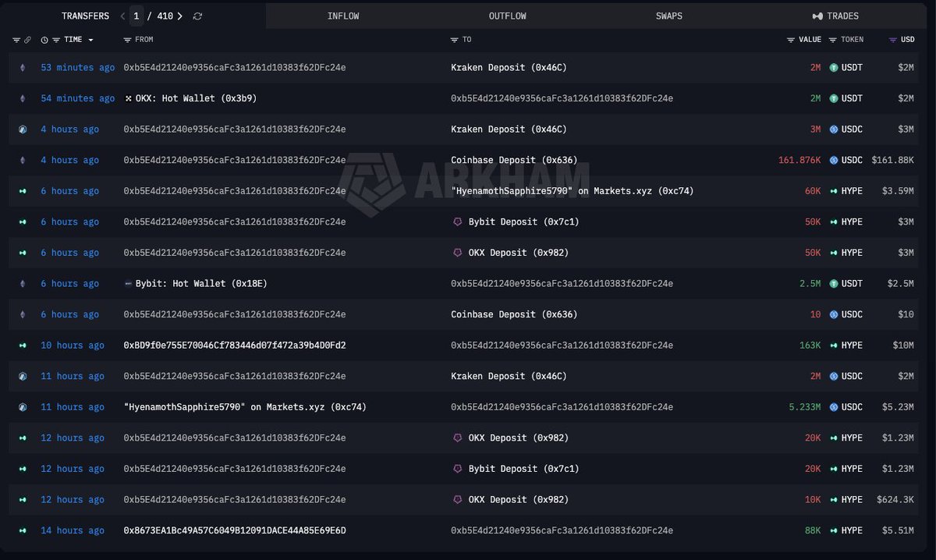Click Hyperliquid chain icon on $3.59M row
Screen dimensions: 936x560
(x=22, y=191)
